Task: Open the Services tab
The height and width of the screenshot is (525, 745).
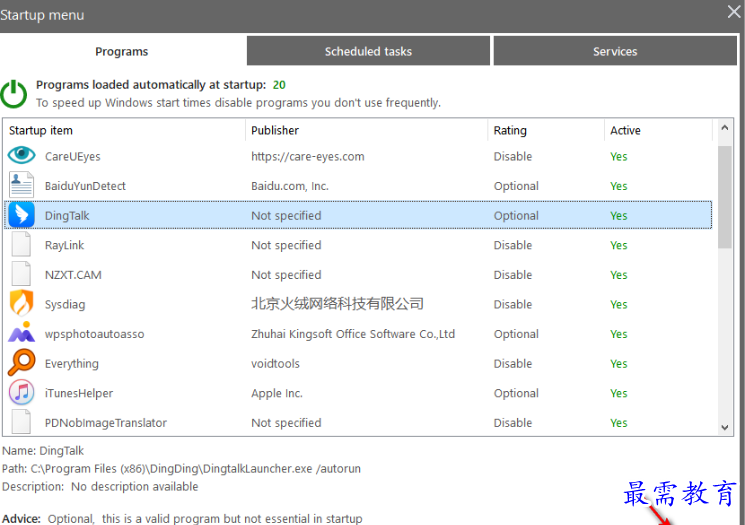Action: tap(615, 50)
